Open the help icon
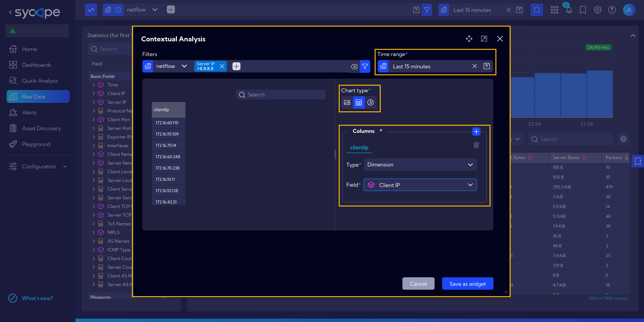644x322 pixels. pyautogui.click(x=612, y=10)
